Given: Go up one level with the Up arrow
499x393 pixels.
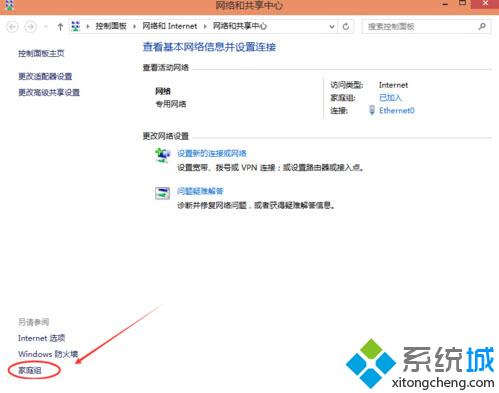Looking at the screenshot, I should tap(60, 27).
